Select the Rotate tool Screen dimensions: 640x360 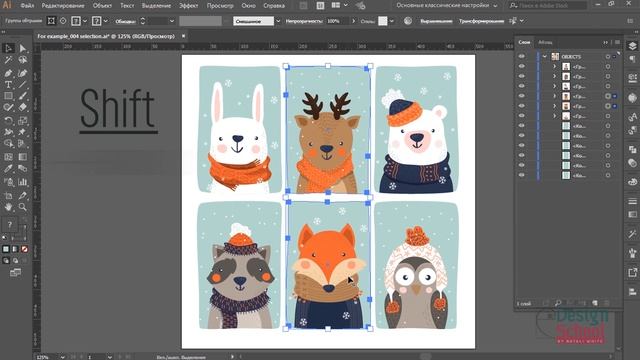point(8,120)
